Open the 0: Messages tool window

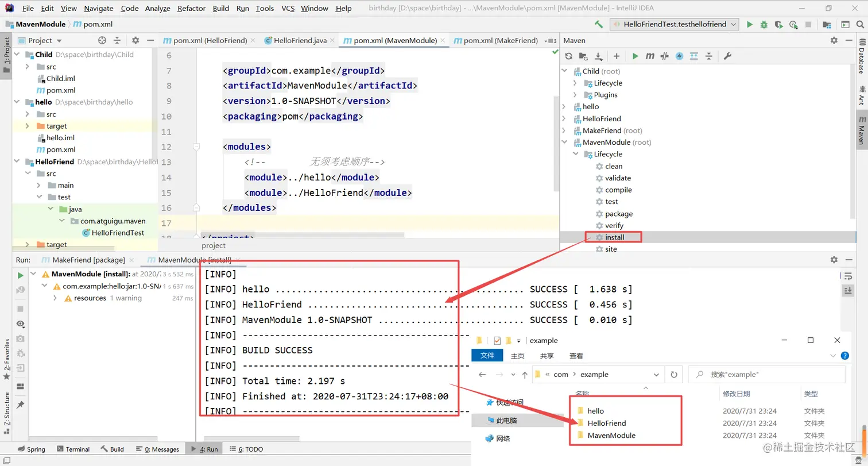click(x=157, y=449)
